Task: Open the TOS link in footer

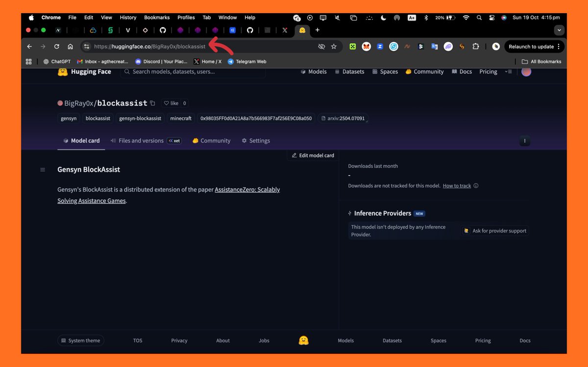Action: pyautogui.click(x=138, y=341)
